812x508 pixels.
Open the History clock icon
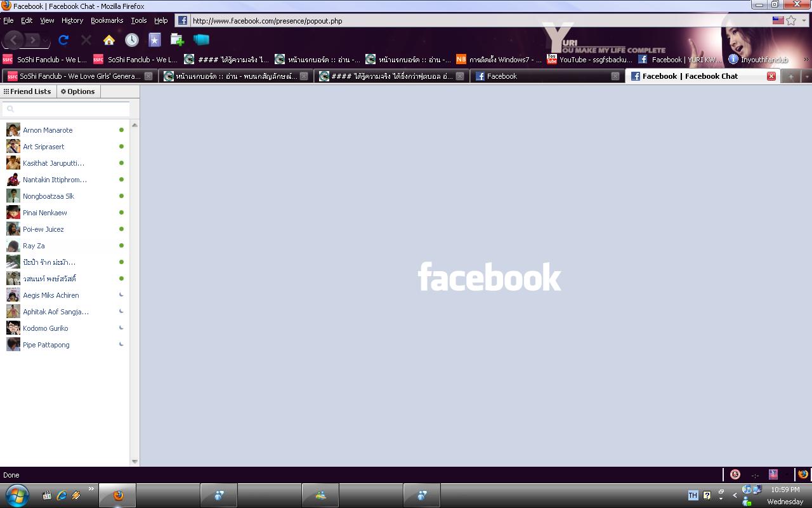[132, 40]
